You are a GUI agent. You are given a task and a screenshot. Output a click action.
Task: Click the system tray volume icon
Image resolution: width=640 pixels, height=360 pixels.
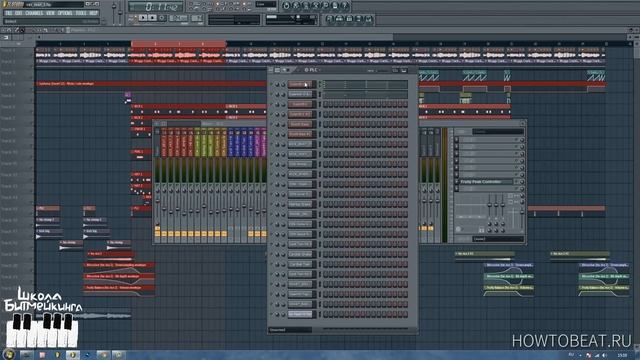click(604, 356)
